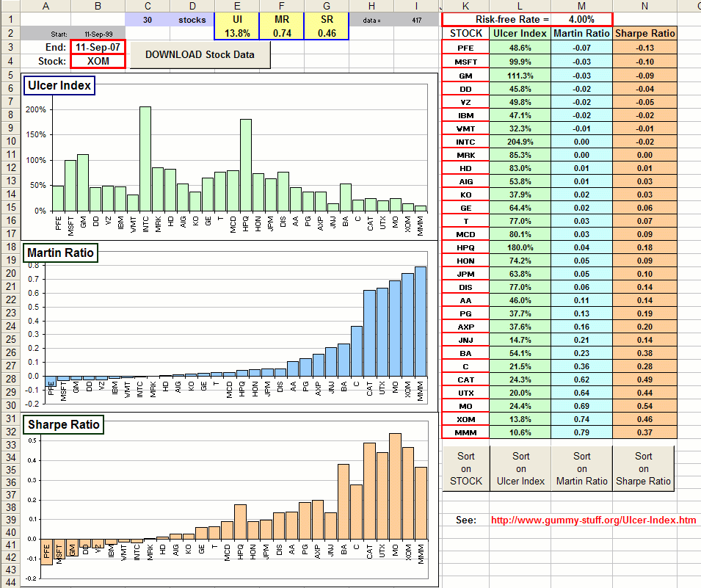The image size is (701, 588).
Task: Click Sort on Ulcer Index button
Action: point(520,468)
